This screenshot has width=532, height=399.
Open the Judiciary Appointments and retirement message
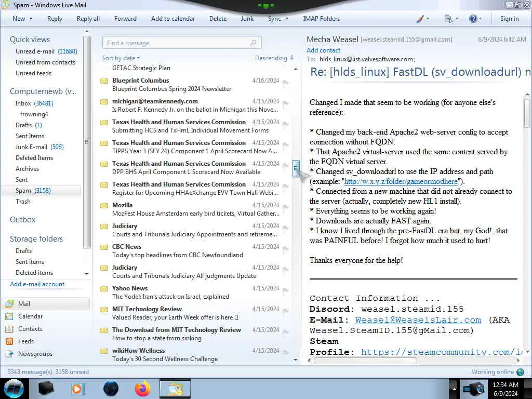[194, 230]
